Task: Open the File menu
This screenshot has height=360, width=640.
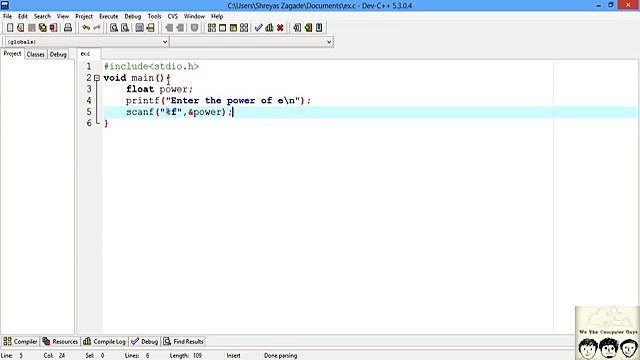Action: pos(7,16)
